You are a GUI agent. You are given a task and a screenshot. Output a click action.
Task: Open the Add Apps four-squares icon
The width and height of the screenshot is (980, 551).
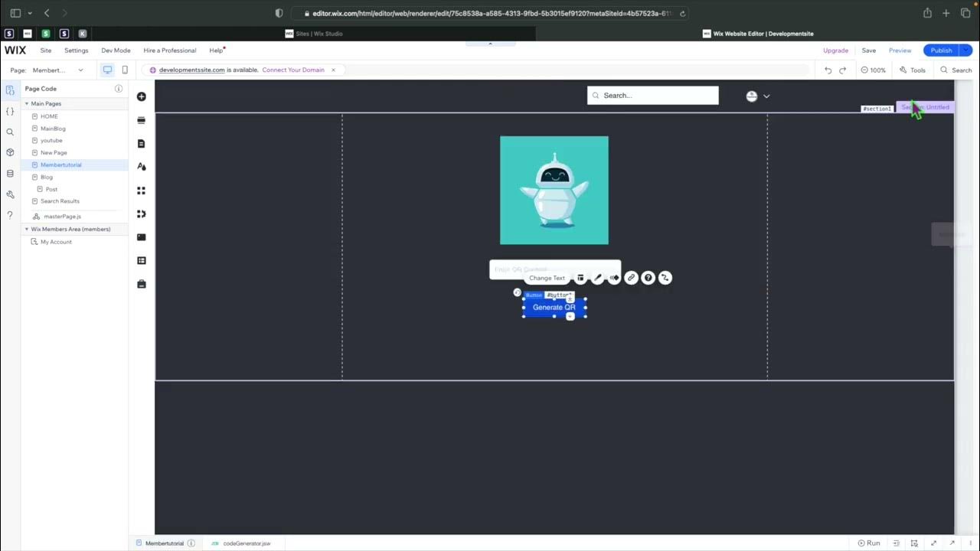click(x=141, y=191)
